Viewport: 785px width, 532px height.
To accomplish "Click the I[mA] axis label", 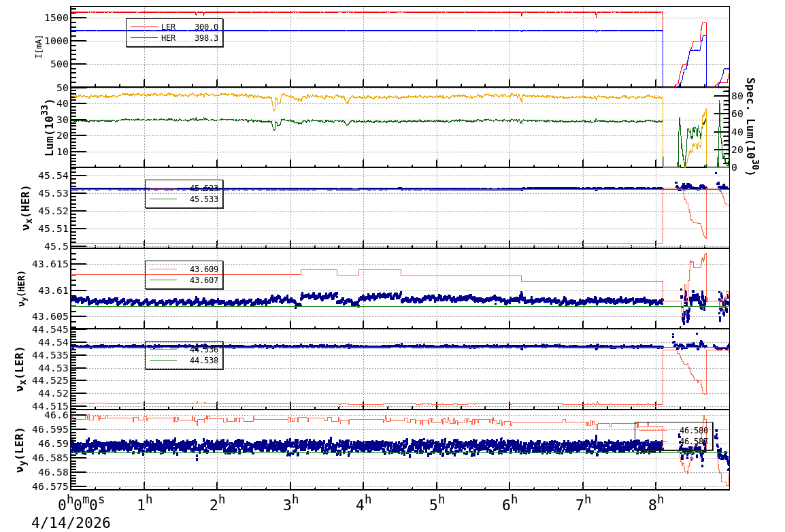I will click(39, 47).
